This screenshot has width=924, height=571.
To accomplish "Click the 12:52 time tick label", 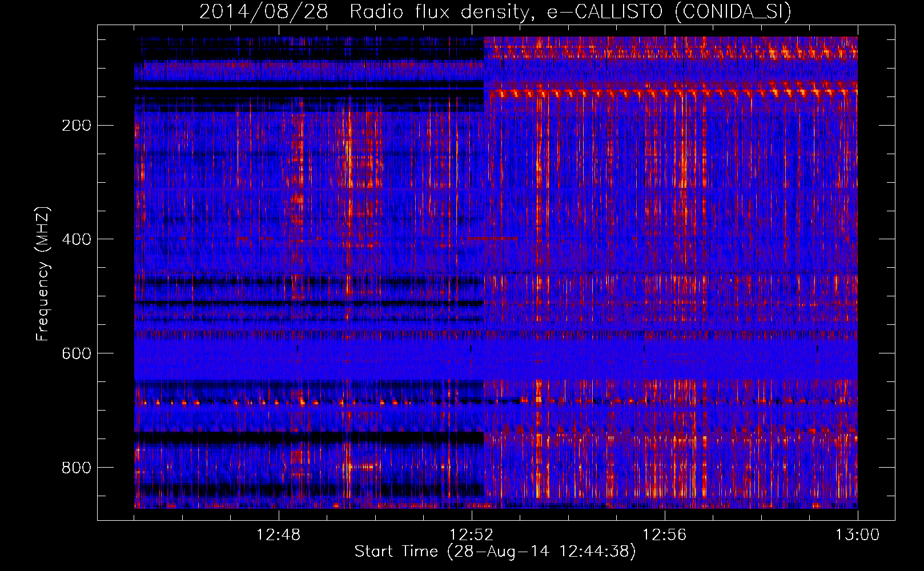I will pos(472,535).
